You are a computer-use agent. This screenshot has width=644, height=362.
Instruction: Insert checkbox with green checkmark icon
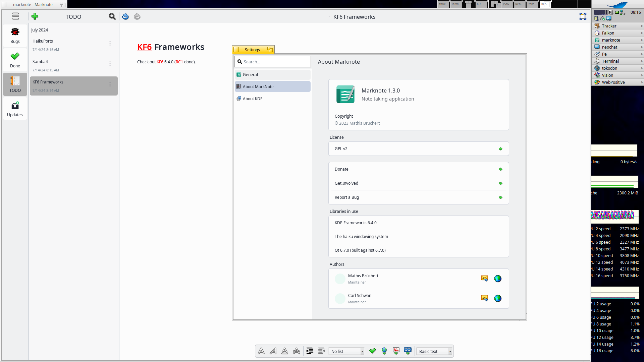coord(373,351)
